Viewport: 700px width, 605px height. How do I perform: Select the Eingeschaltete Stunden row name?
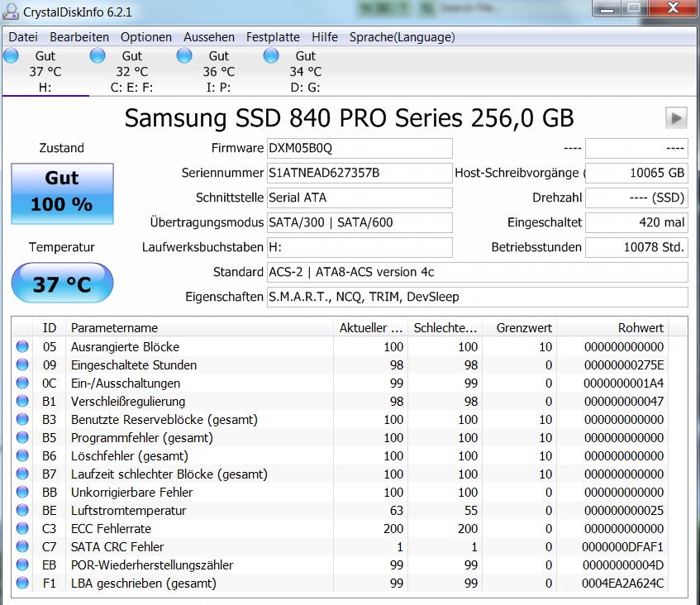pos(134,365)
